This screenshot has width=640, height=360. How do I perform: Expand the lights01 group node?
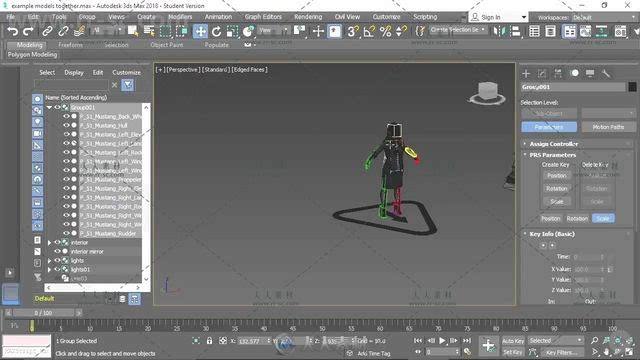tap(49, 269)
